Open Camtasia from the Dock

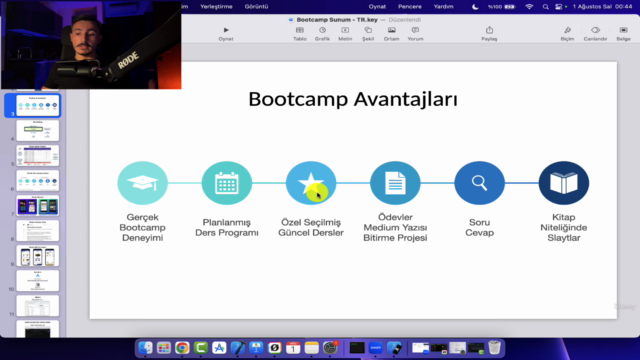click(200, 348)
